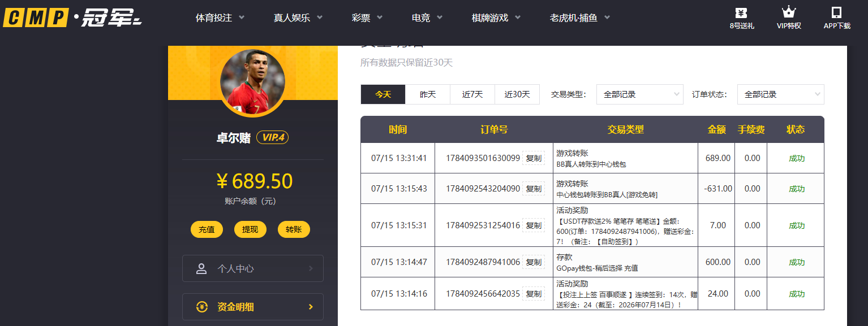Click the 充值 button
This screenshot has height=326, width=868.
coord(207,229)
